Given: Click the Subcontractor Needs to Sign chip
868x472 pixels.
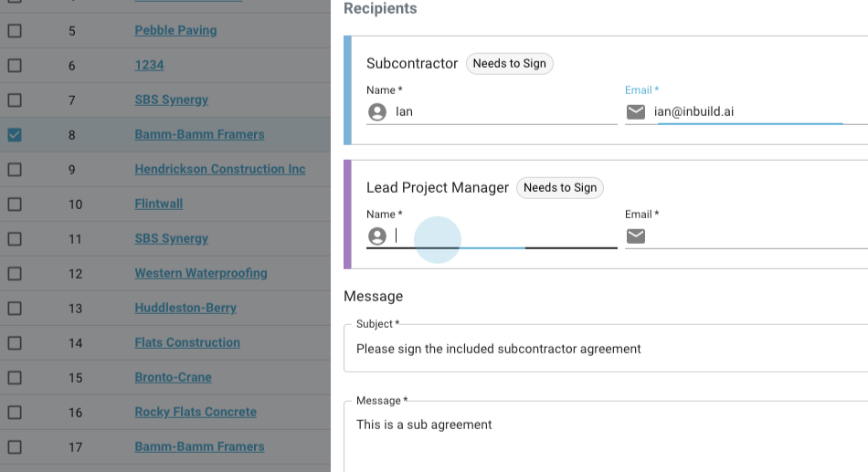Looking at the screenshot, I should pyautogui.click(x=509, y=64).
